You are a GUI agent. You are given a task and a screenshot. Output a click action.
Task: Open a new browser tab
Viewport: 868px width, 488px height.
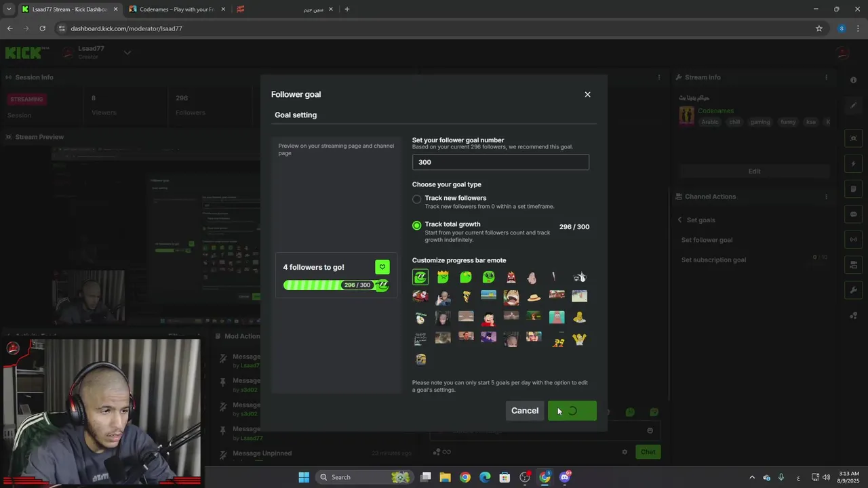tap(347, 9)
